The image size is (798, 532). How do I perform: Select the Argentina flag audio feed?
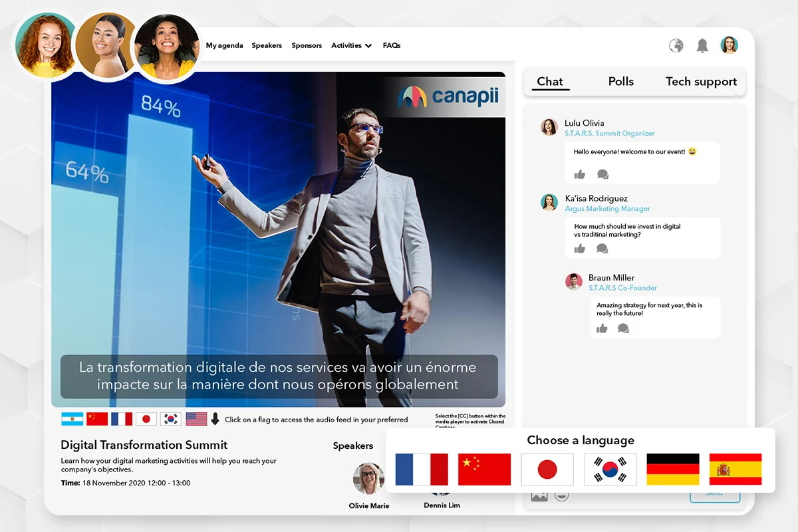(72, 419)
